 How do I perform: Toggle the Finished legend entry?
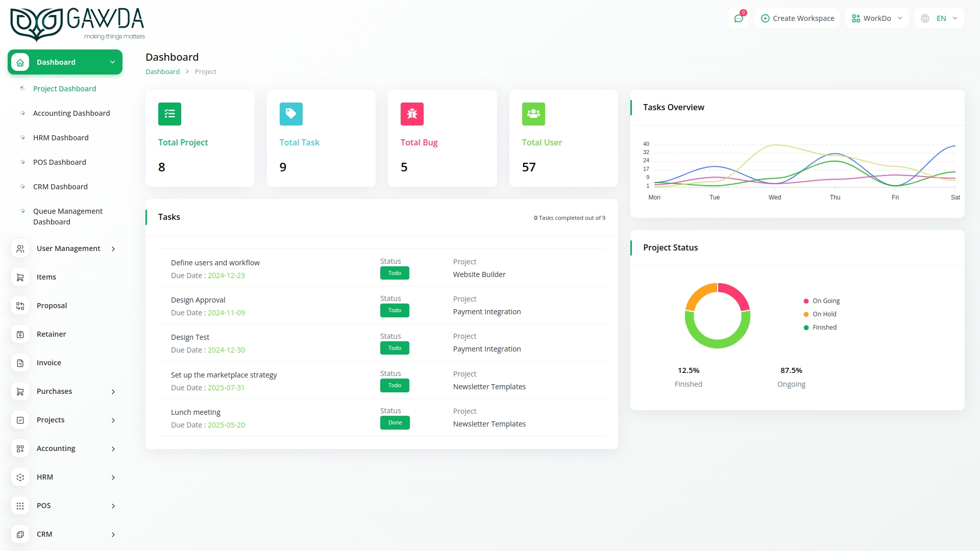(x=820, y=327)
